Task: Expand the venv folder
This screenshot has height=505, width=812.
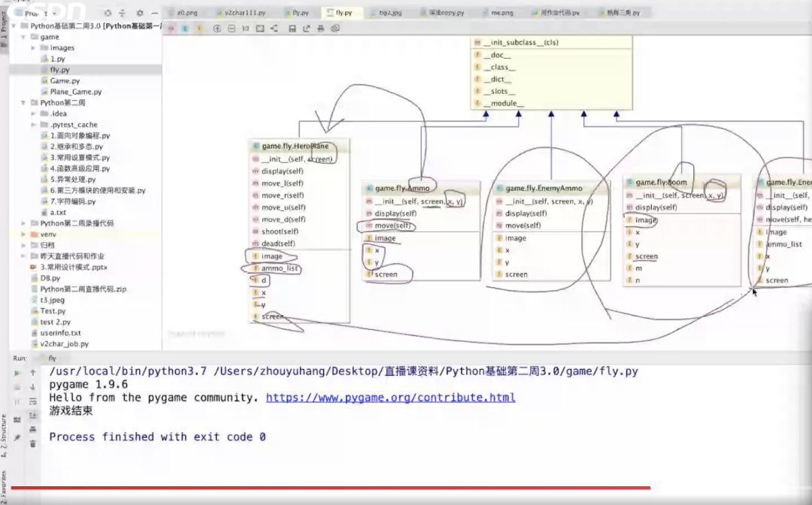Action: [24, 234]
